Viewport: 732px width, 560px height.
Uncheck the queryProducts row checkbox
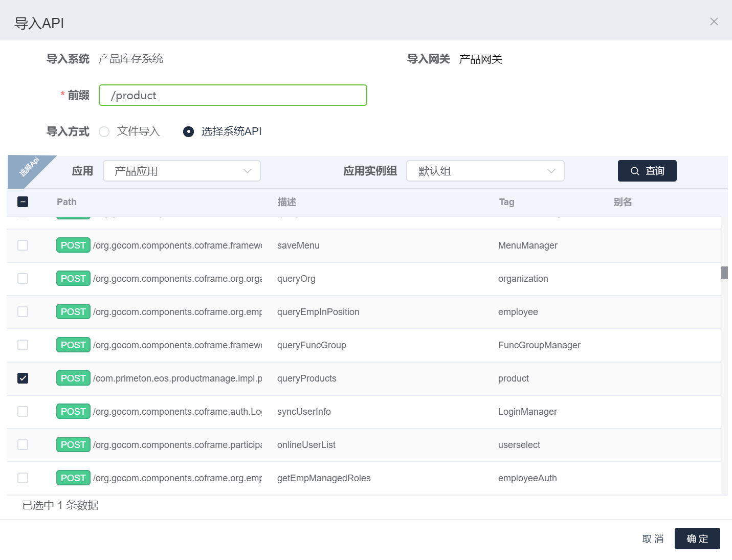pyautogui.click(x=23, y=378)
